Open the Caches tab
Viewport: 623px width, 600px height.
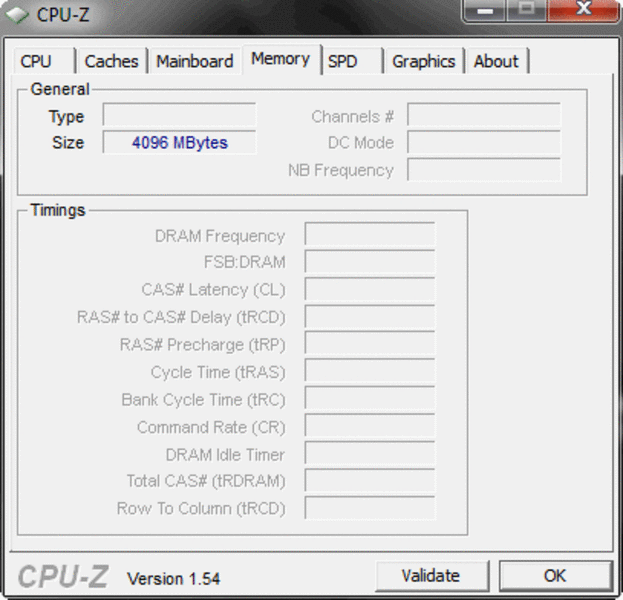[x=112, y=61]
